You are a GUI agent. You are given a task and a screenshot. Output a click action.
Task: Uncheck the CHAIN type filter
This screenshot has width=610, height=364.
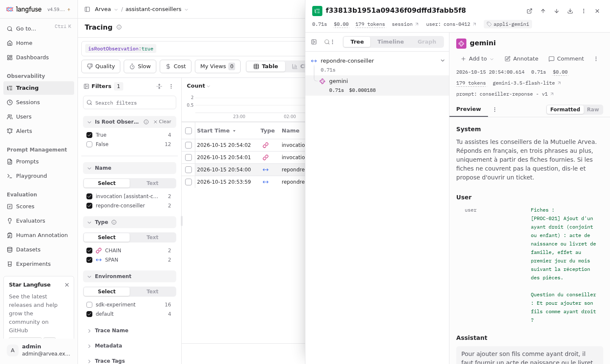pos(89,251)
